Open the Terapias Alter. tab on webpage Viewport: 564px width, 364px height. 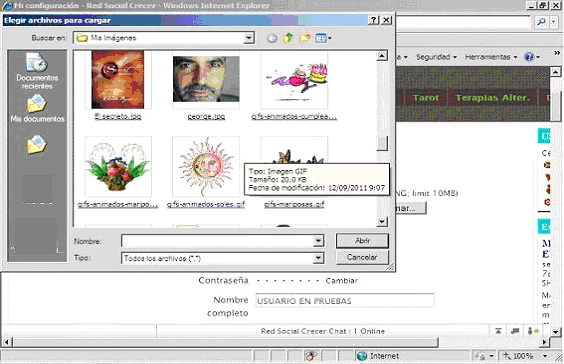[x=493, y=97]
